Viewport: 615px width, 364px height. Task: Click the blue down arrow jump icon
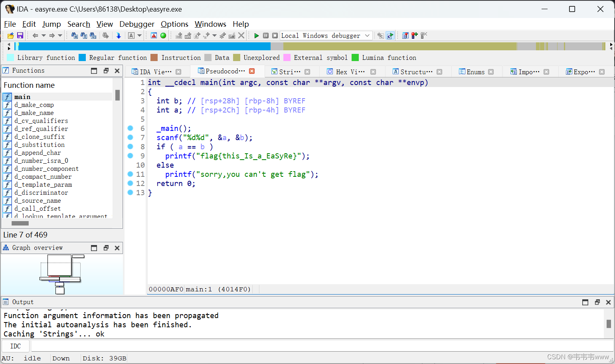119,36
